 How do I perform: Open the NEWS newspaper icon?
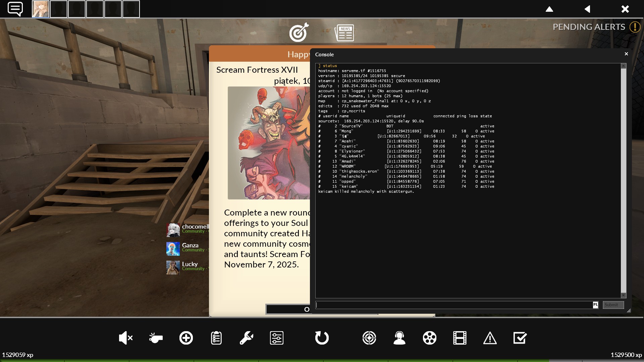click(x=344, y=33)
